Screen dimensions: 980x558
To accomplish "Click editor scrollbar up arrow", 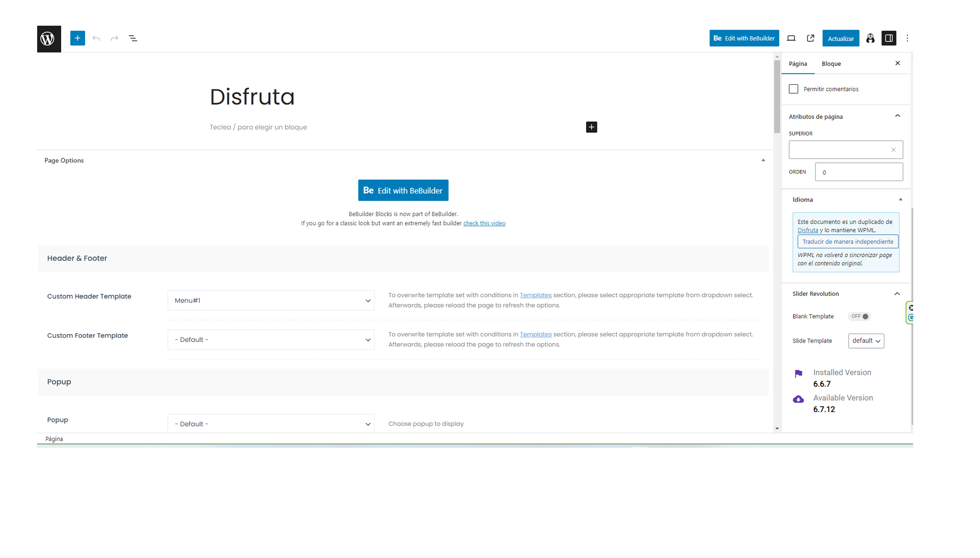I will (777, 57).
